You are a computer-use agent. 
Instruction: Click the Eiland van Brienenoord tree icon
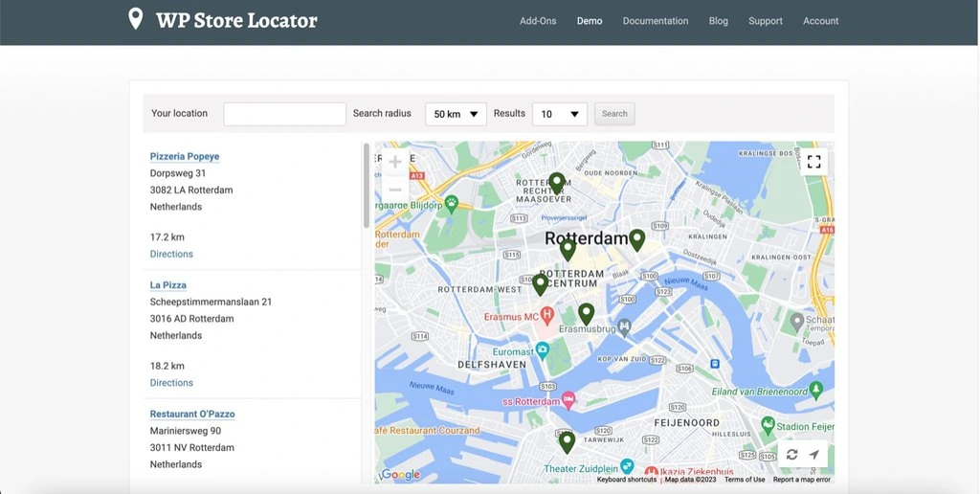click(x=815, y=391)
